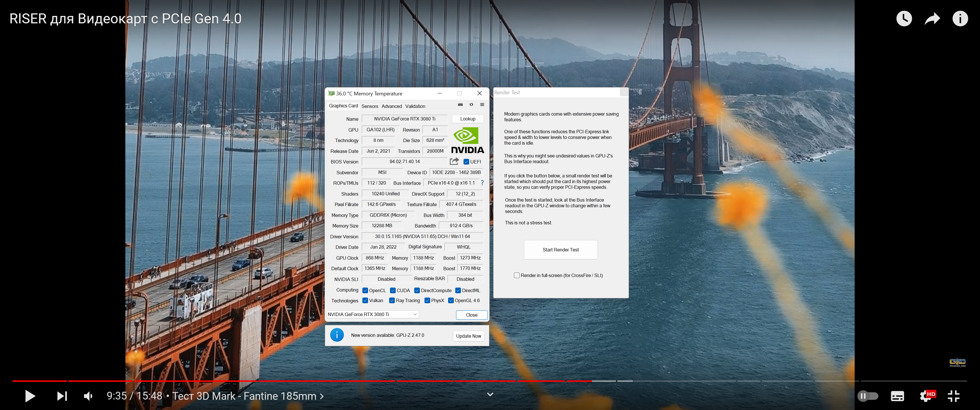Skip to the next video
The width and height of the screenshot is (980, 410).
(62, 396)
